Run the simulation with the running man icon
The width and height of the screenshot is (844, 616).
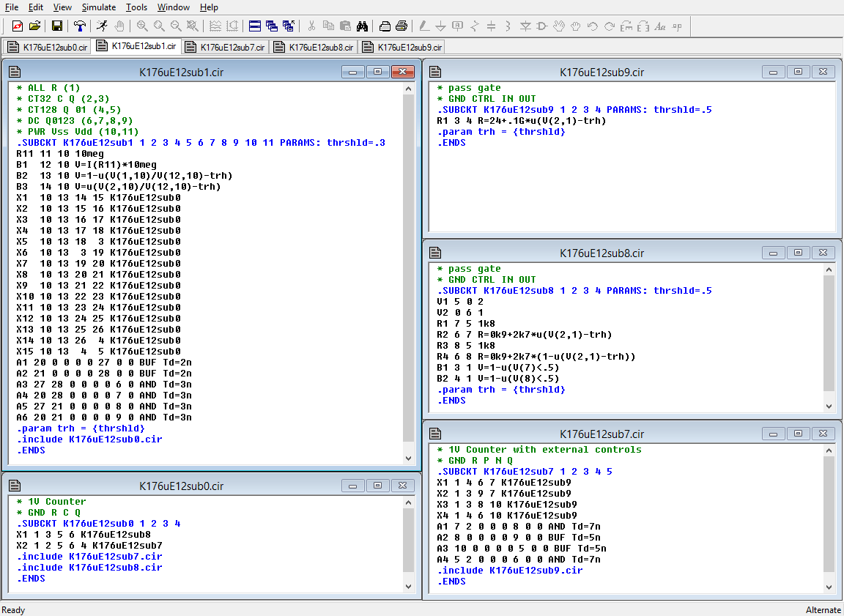pos(102,26)
